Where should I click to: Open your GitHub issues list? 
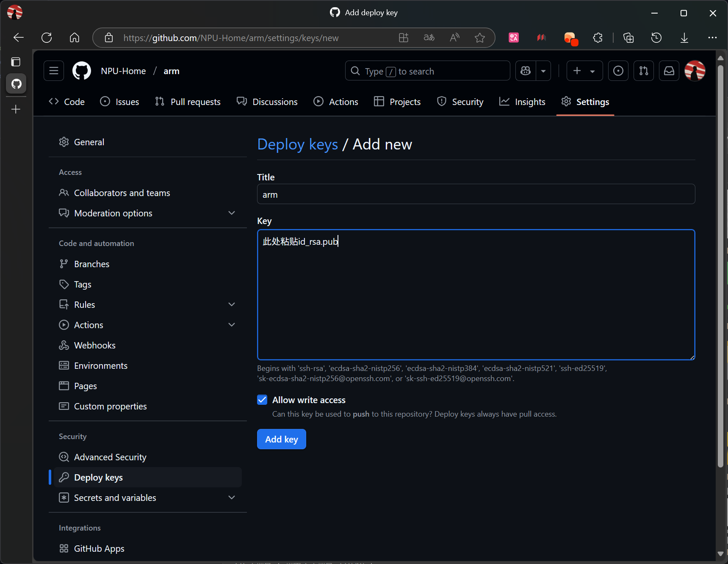618,71
